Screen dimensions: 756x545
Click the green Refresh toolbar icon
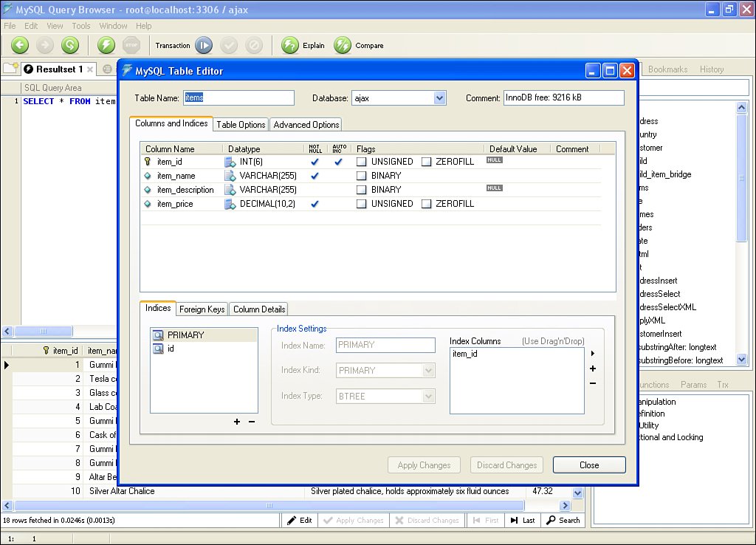[70, 45]
